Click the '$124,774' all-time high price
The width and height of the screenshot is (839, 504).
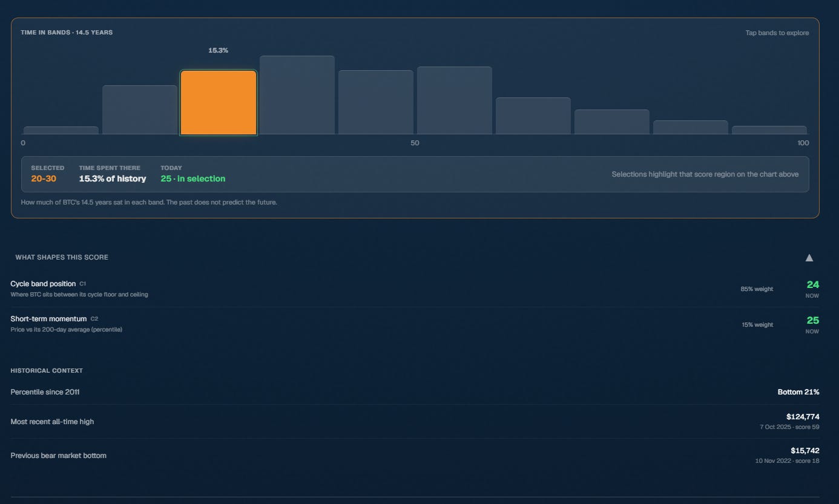tap(803, 417)
